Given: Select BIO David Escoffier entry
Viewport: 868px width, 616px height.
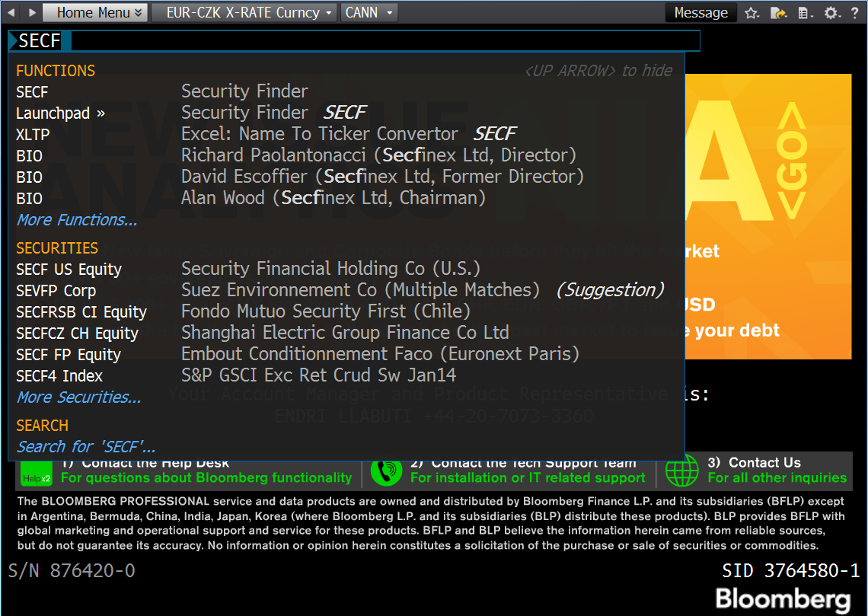Looking at the screenshot, I should coord(346,177).
